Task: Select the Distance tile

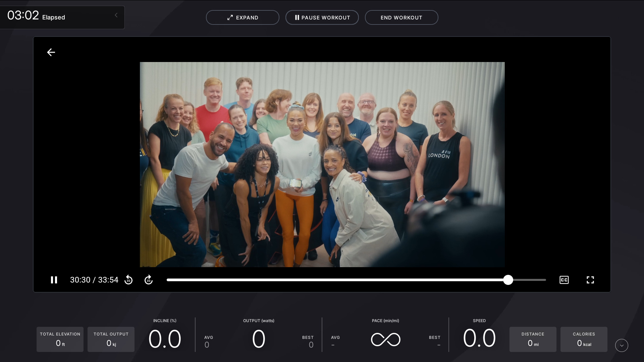Action: 533,339
